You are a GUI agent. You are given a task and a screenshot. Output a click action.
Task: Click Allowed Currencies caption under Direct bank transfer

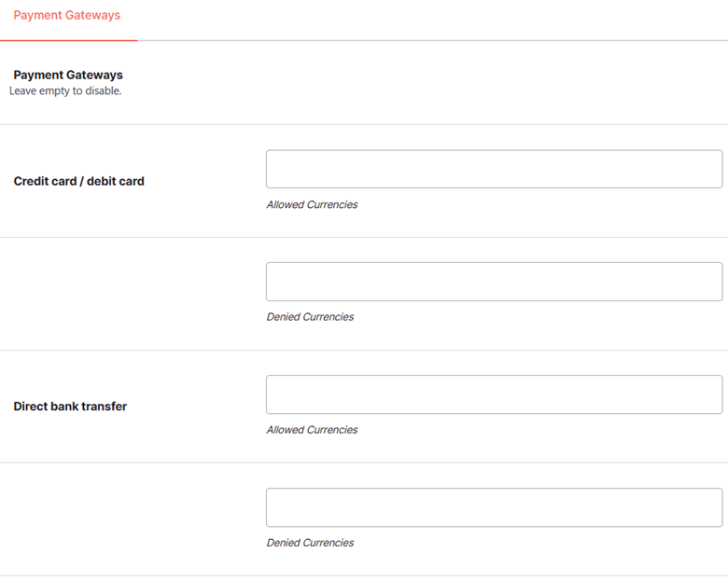tap(312, 430)
